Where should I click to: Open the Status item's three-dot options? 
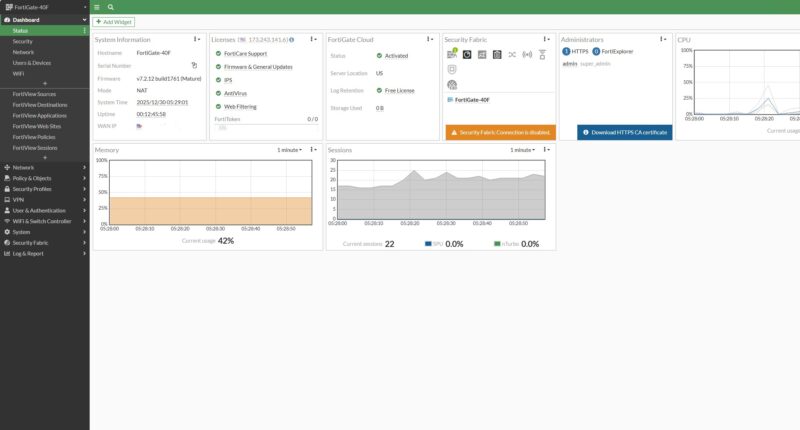pos(84,31)
